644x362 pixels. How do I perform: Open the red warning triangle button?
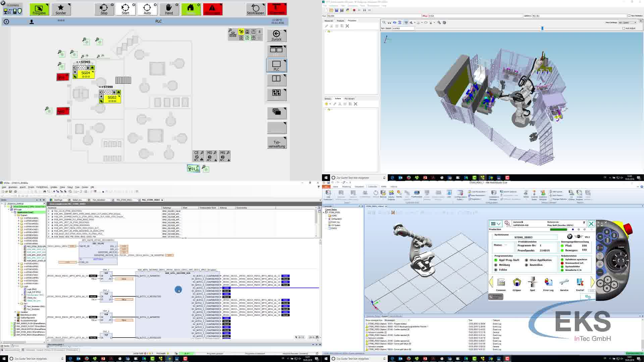coord(212,9)
